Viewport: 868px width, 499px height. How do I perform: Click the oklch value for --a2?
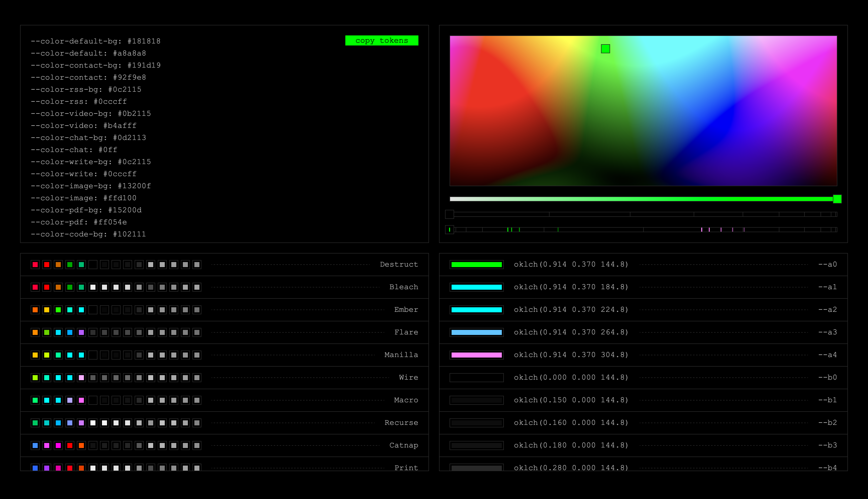(x=571, y=310)
